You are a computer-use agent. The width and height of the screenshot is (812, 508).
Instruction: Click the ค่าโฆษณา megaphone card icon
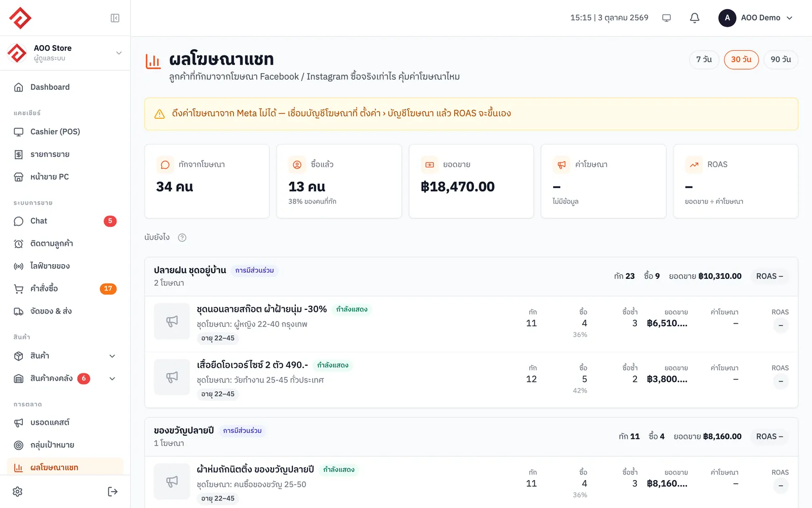561,165
